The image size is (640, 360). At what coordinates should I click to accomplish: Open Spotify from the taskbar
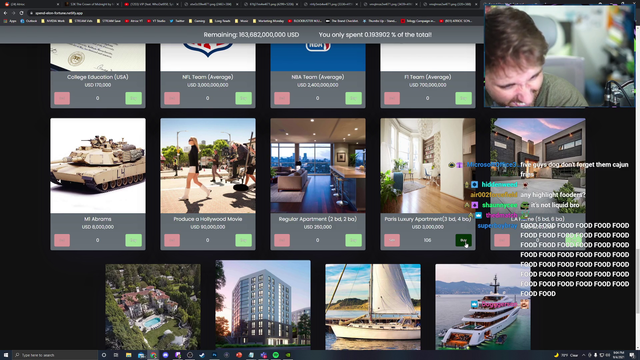(x=276, y=355)
